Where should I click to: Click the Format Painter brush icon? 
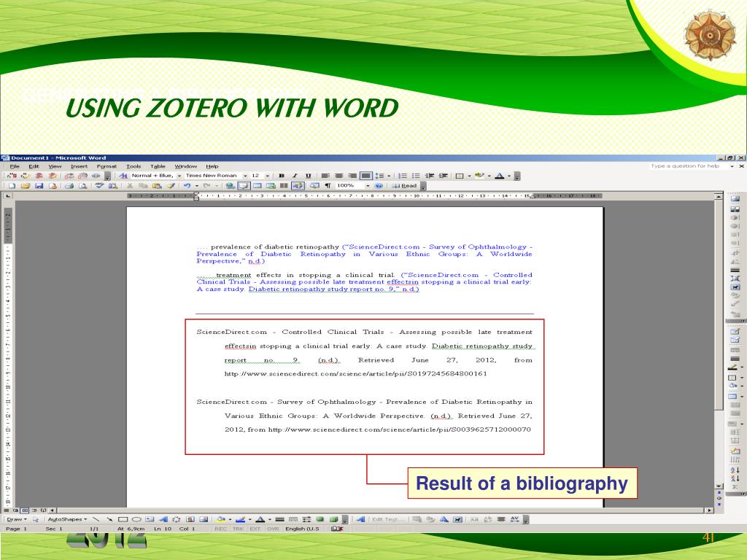coord(171,186)
